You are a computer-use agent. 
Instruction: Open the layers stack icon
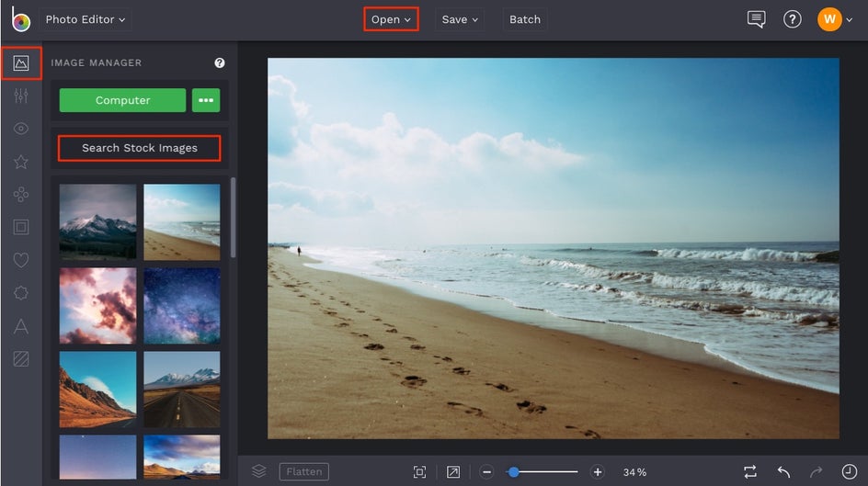tap(258, 471)
